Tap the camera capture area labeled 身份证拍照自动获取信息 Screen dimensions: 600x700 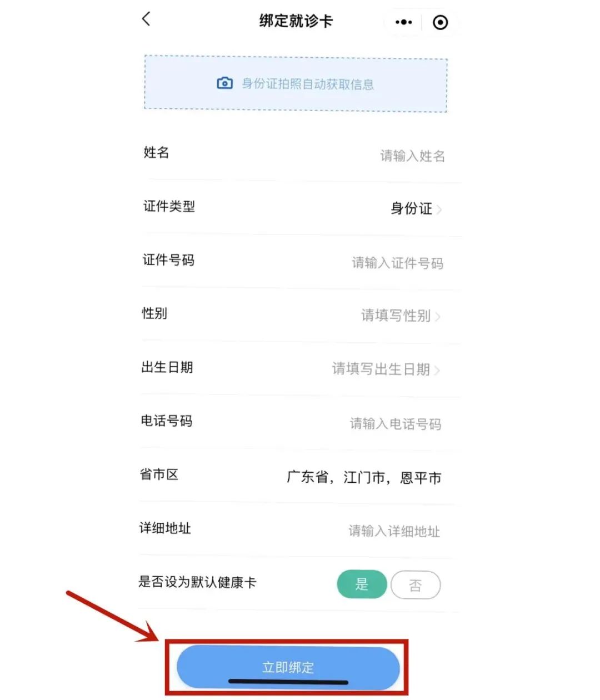point(295,83)
